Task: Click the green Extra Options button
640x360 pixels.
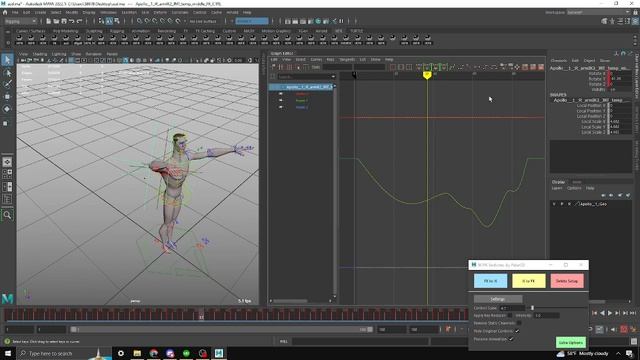Action: tap(571, 342)
